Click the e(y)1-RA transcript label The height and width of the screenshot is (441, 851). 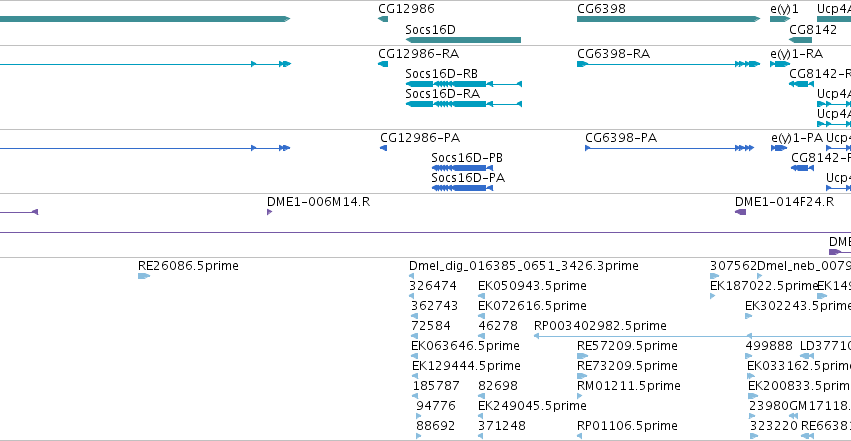pyautogui.click(x=796, y=54)
